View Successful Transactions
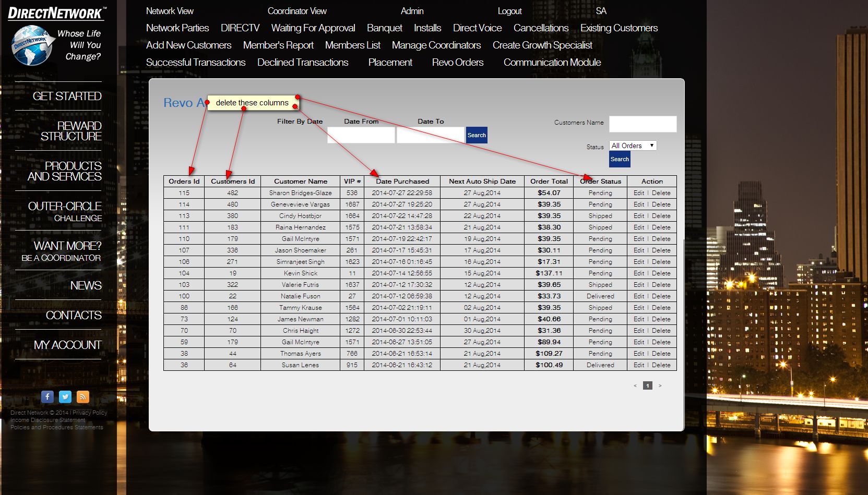The width and height of the screenshot is (868, 495). pyautogui.click(x=196, y=63)
